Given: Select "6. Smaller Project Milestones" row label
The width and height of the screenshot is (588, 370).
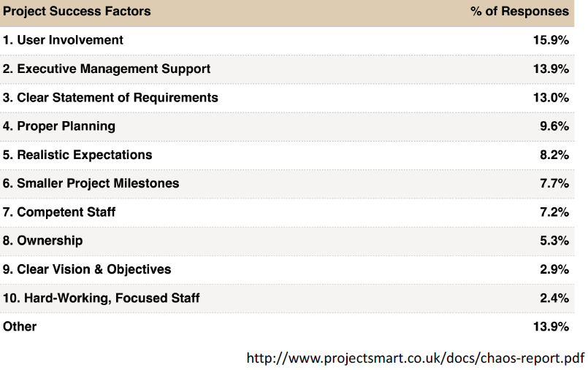Looking at the screenshot, I should [91, 183].
